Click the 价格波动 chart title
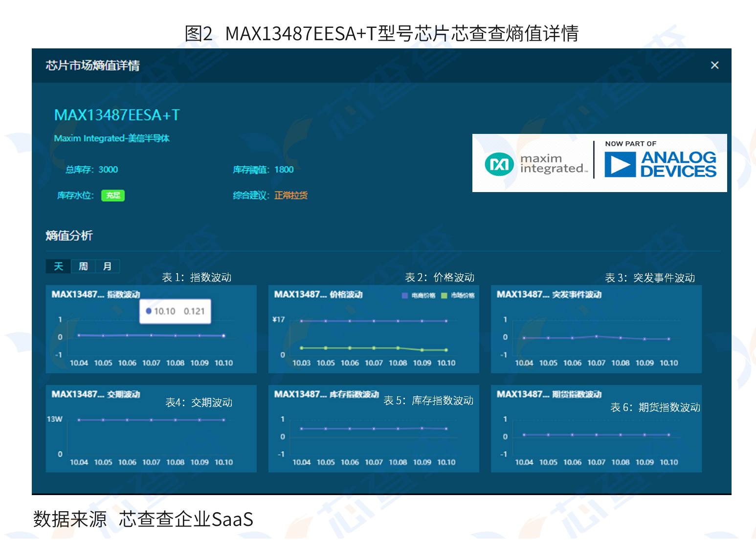The width and height of the screenshot is (756, 542). point(318,294)
